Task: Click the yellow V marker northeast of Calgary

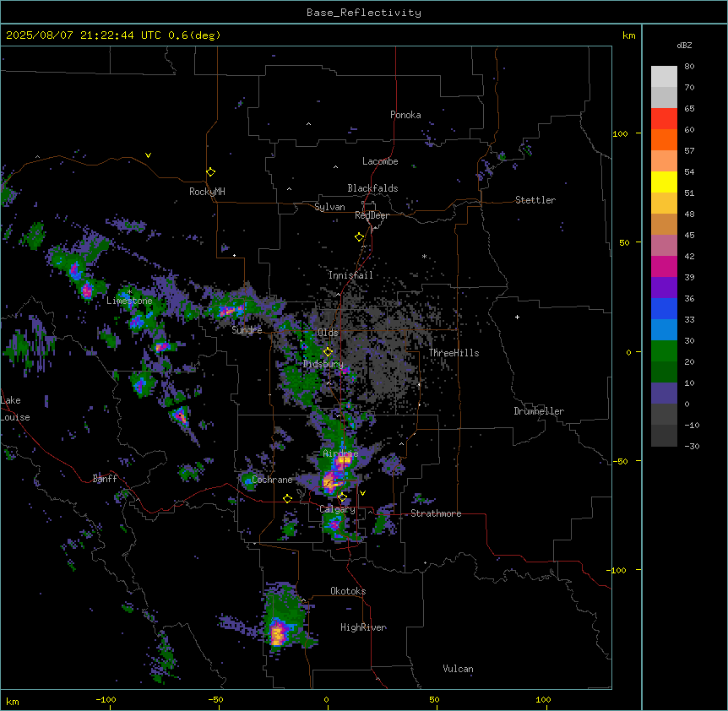Action: click(x=362, y=493)
